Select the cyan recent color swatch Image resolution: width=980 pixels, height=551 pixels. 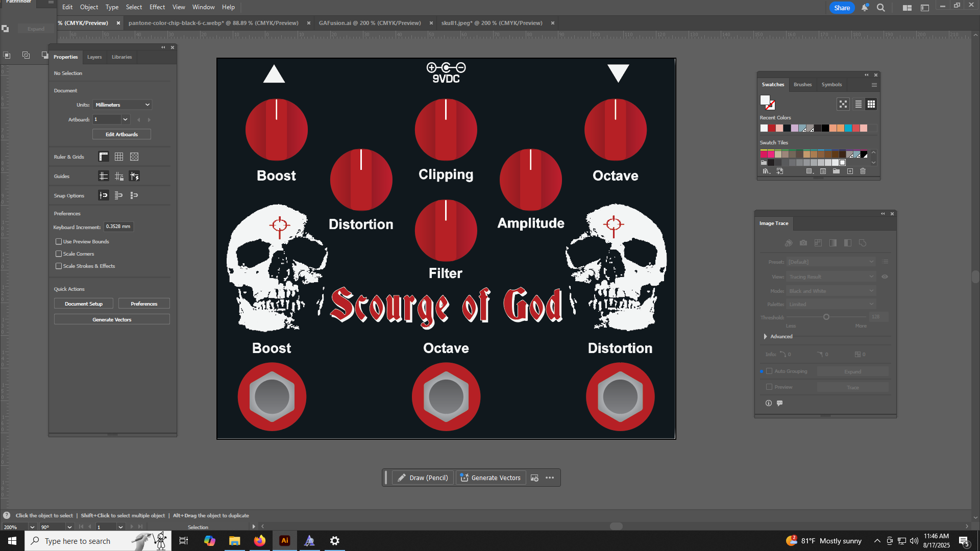pos(848,128)
